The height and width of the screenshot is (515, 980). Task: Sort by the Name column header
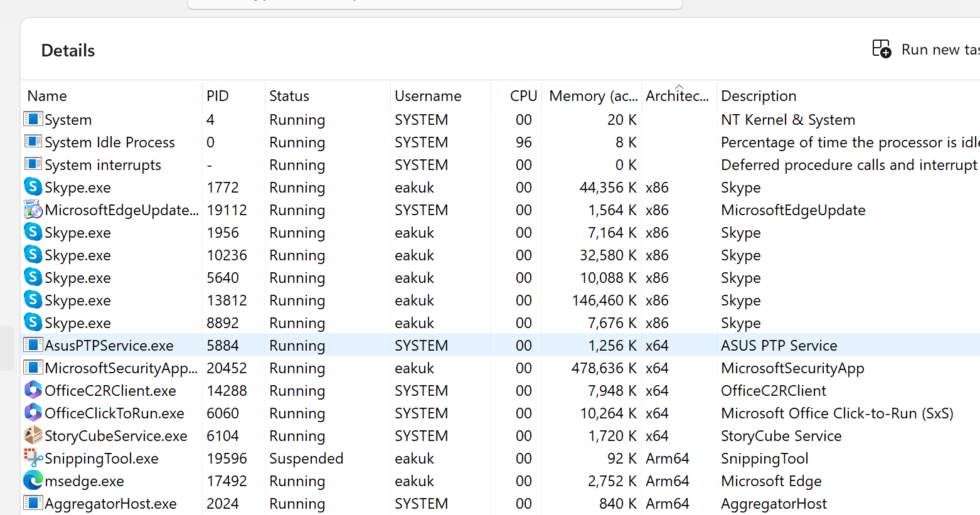click(x=47, y=96)
